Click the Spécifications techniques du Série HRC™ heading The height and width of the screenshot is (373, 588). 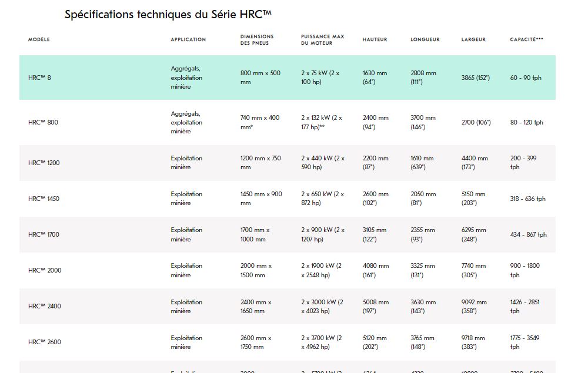[x=168, y=15]
